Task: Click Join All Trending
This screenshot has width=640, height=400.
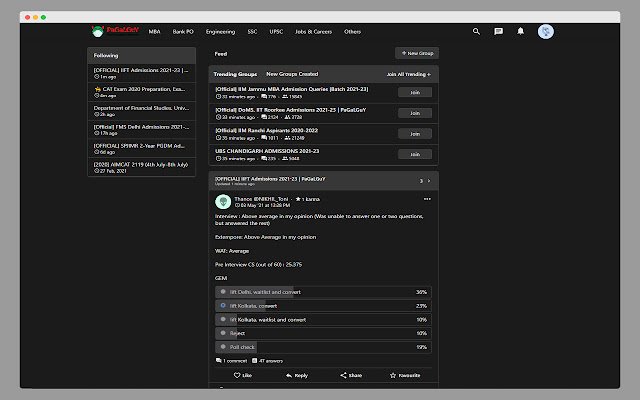Action: click(409, 74)
